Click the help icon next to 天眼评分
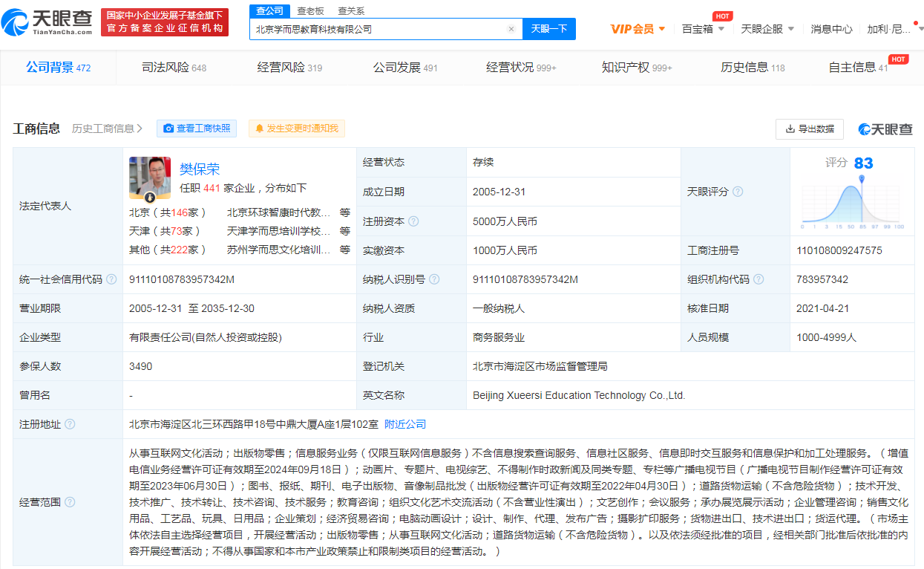924x569 pixels. click(738, 192)
